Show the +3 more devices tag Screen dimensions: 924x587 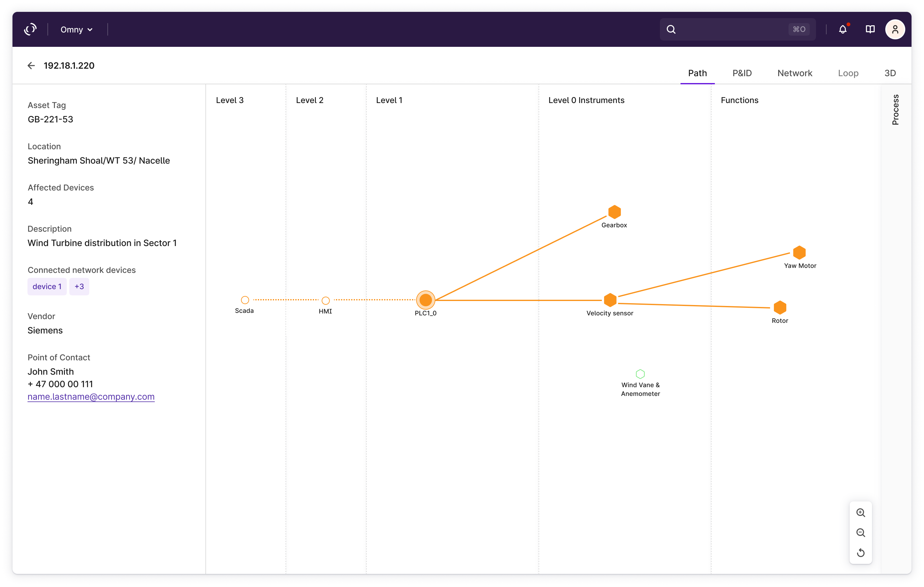pos(79,286)
